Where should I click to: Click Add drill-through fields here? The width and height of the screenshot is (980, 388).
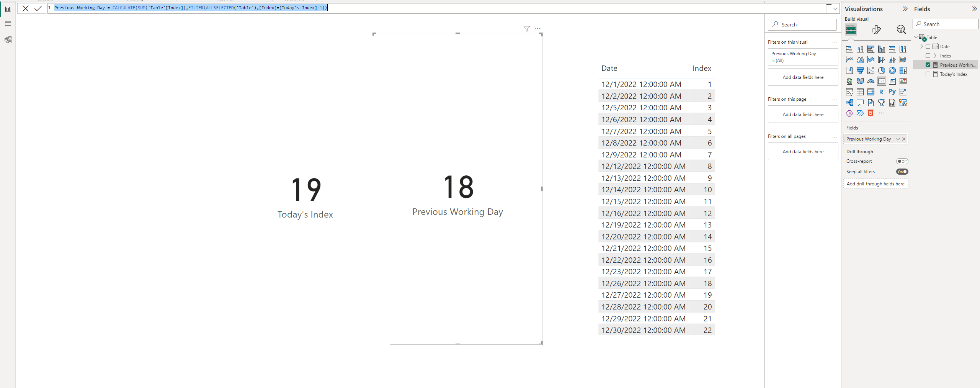point(875,184)
